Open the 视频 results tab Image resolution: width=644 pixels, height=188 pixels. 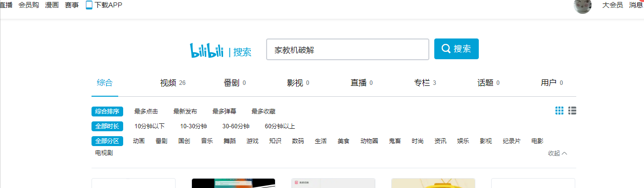point(173,83)
